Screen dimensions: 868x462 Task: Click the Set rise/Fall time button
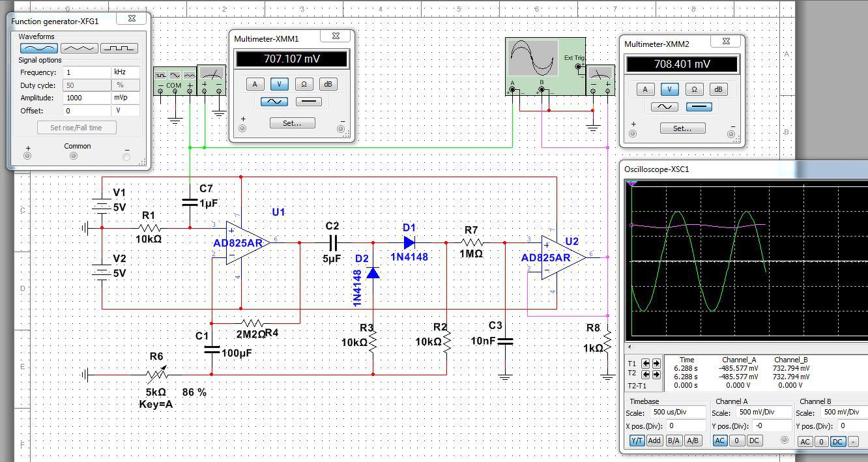(76, 128)
